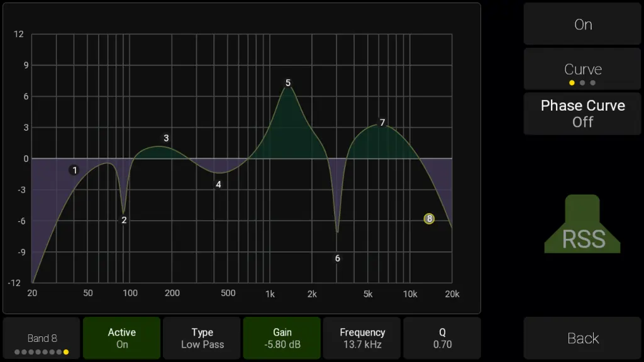The image size is (644, 362).
Task: Click the green RSS logo
Action: click(582, 225)
